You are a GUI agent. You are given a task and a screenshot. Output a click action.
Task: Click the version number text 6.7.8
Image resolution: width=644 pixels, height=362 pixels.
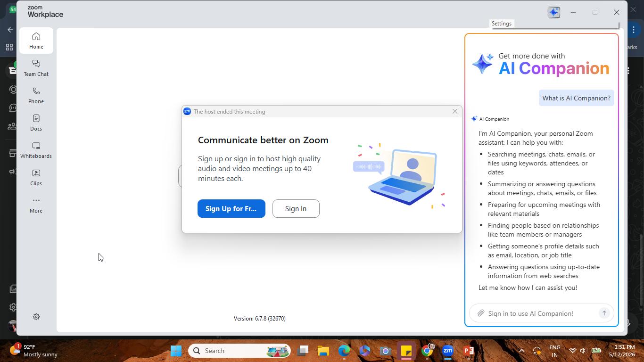coord(260,319)
